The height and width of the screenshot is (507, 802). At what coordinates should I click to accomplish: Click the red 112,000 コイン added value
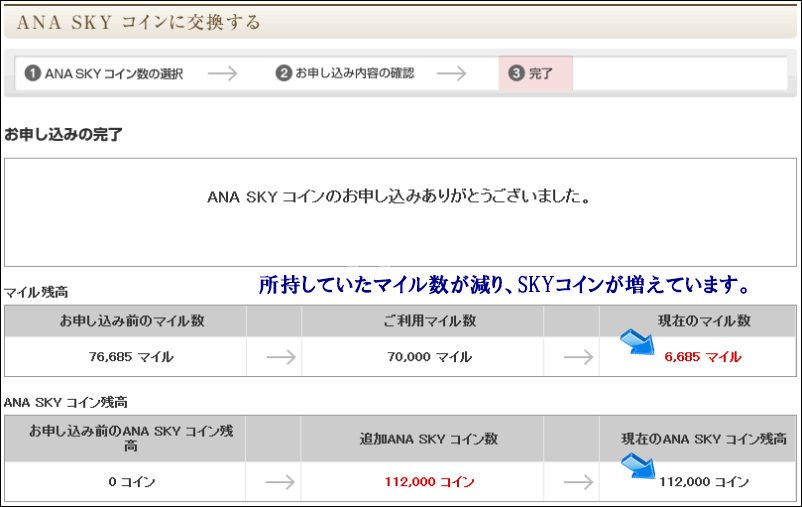(x=429, y=482)
